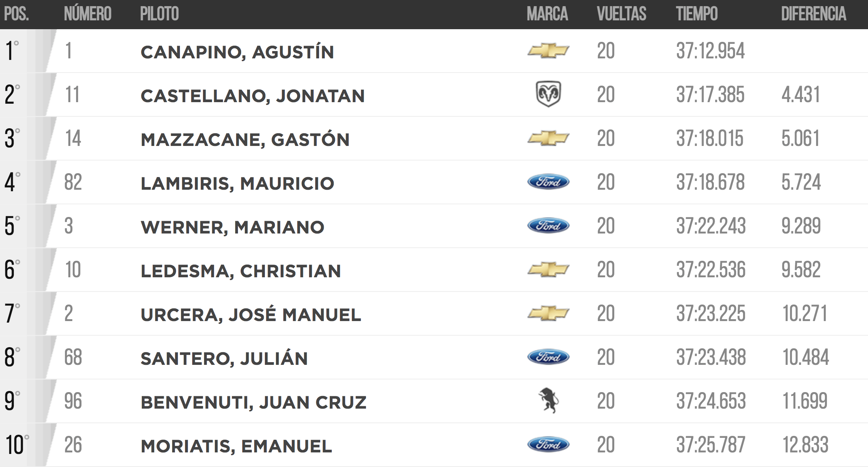Viewport: 868px width, 467px height.
Task: Click Ford logo in Moriatis row
Action: point(548,445)
